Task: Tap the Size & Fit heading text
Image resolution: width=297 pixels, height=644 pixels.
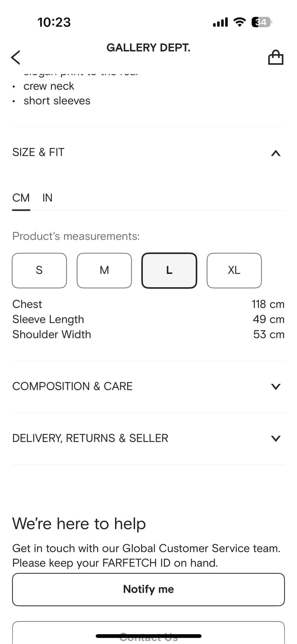Action: (38, 152)
